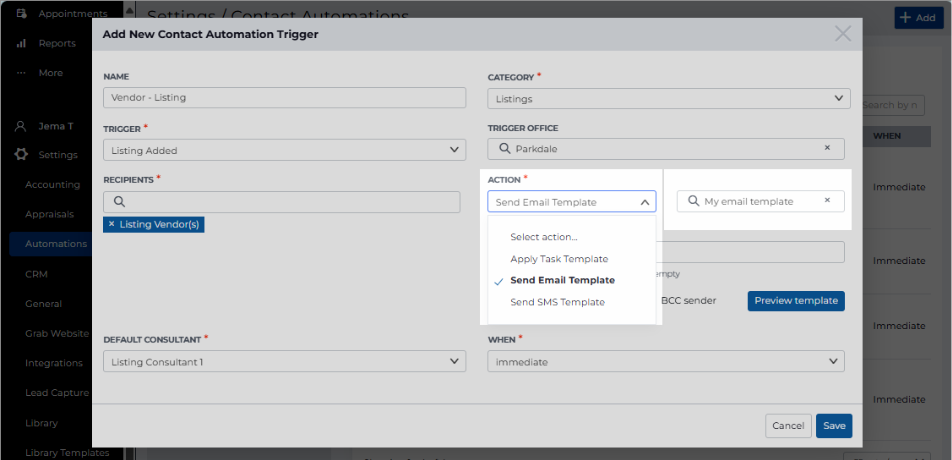Click the Preview template button
The image size is (952, 460).
click(796, 300)
